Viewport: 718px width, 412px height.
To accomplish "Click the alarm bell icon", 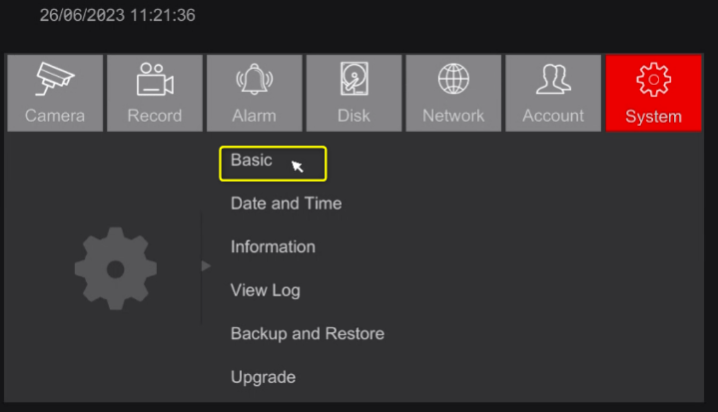I will (254, 79).
